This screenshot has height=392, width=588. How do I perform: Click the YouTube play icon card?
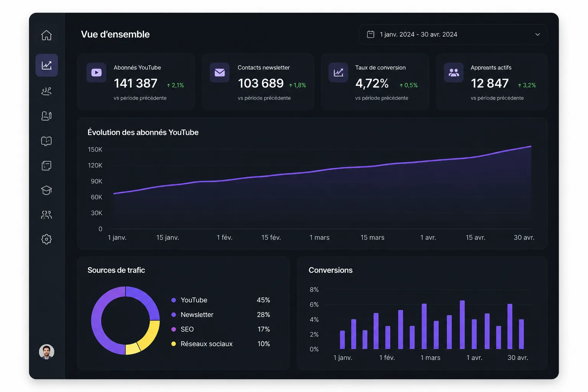click(x=96, y=72)
